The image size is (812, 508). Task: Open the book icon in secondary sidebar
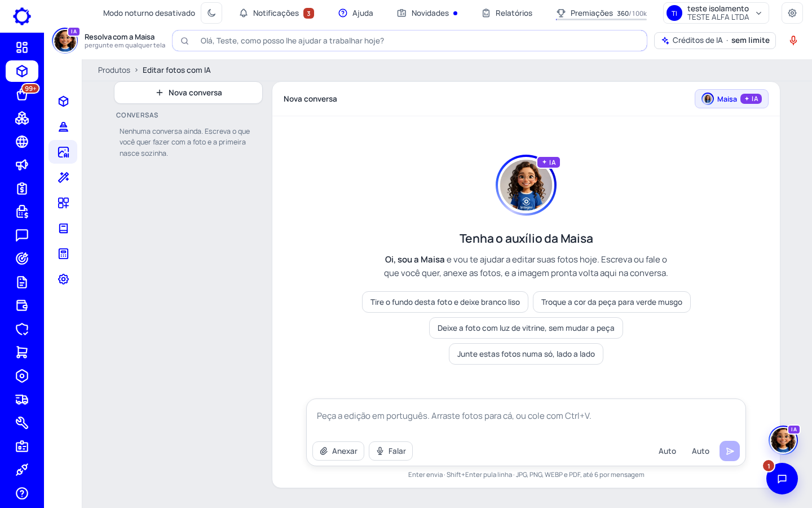63,228
